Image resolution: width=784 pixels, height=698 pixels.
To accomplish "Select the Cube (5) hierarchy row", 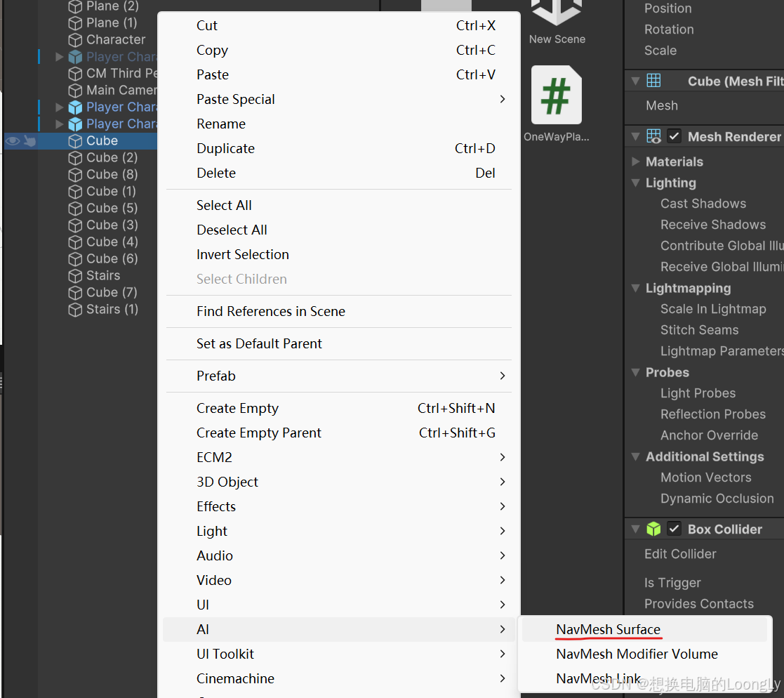I will click(x=80, y=208).
